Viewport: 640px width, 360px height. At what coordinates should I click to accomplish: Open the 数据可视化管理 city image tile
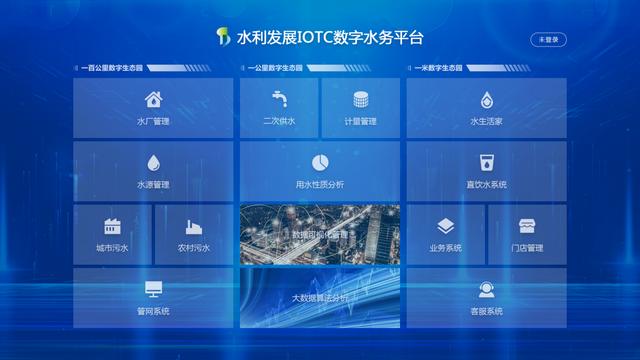320,235
